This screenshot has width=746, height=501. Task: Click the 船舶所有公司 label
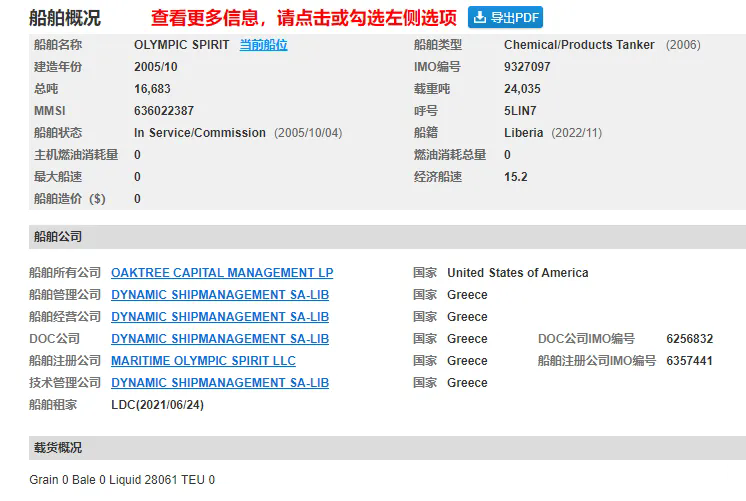65,273
